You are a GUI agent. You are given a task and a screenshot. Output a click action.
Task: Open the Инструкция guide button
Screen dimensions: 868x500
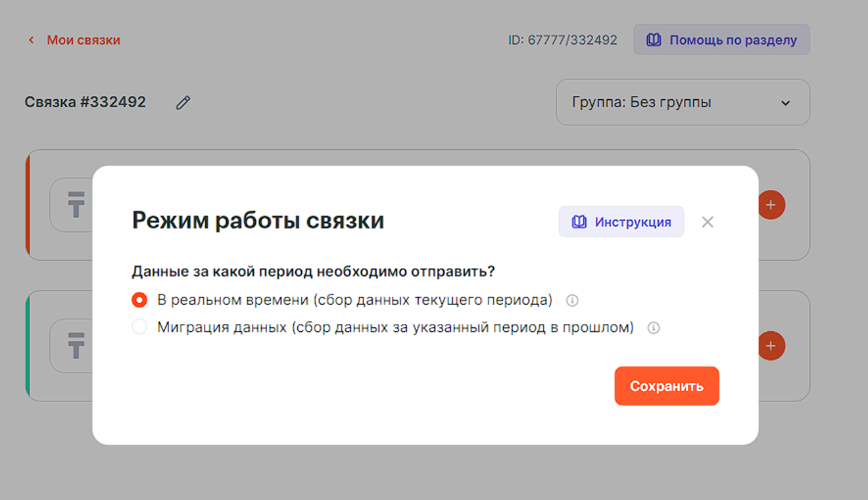coord(621,222)
